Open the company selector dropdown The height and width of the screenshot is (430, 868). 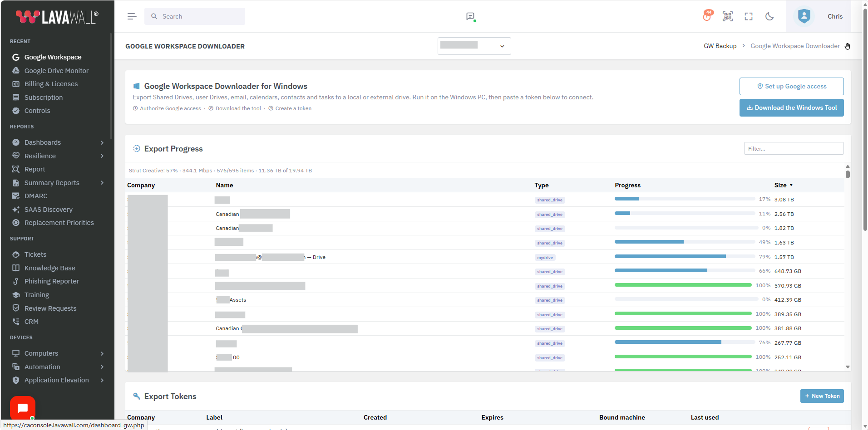click(474, 46)
